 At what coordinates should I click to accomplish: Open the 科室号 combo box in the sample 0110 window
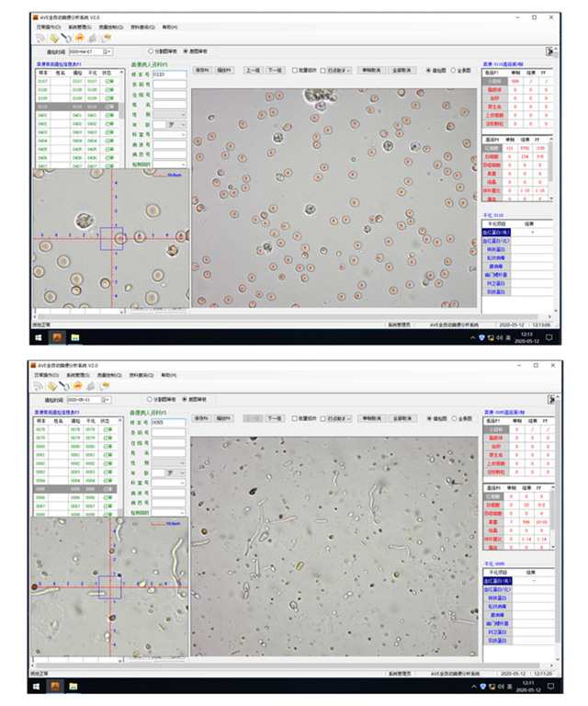(169, 134)
